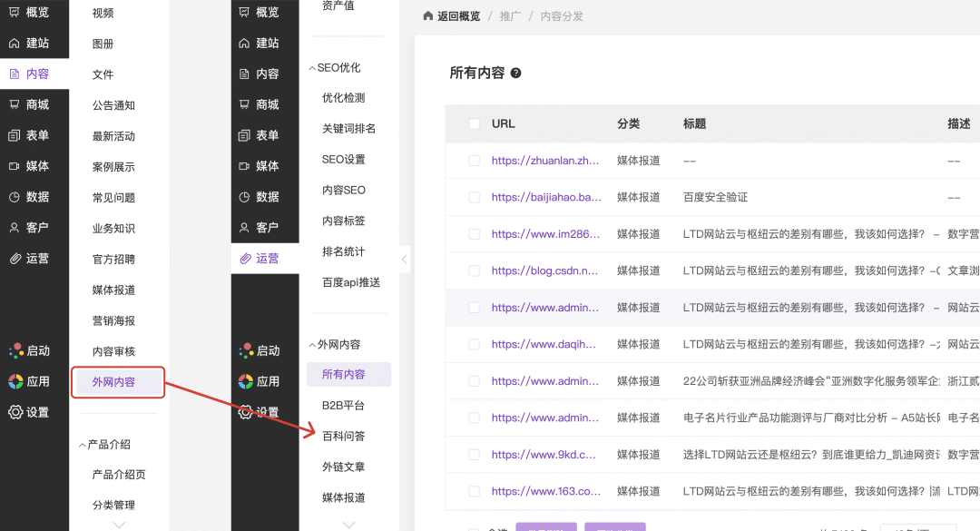The image size is (980, 531).
Task: Collapse the submenu panel with the arrow handle
Action: [405, 259]
